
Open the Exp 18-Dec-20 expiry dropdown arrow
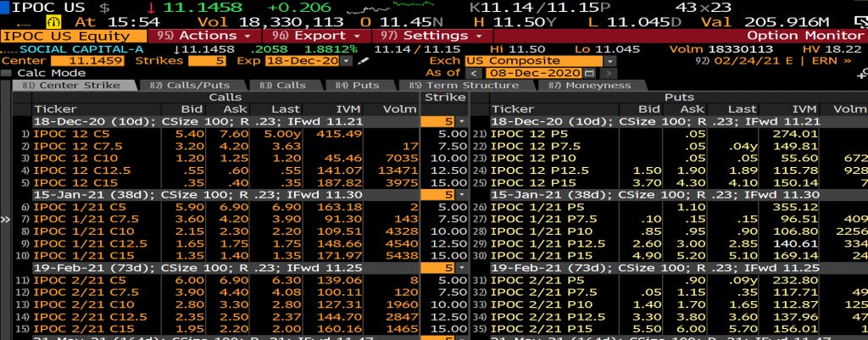(x=347, y=61)
